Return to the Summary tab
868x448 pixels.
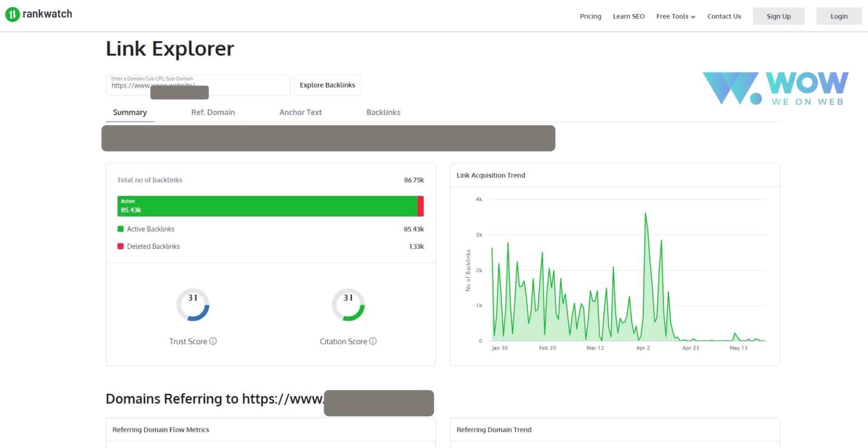(x=129, y=112)
